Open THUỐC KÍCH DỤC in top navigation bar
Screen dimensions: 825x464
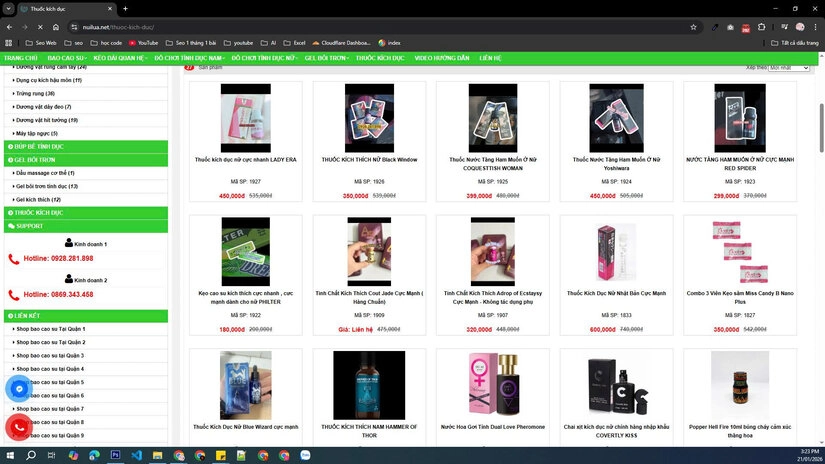pyautogui.click(x=380, y=58)
